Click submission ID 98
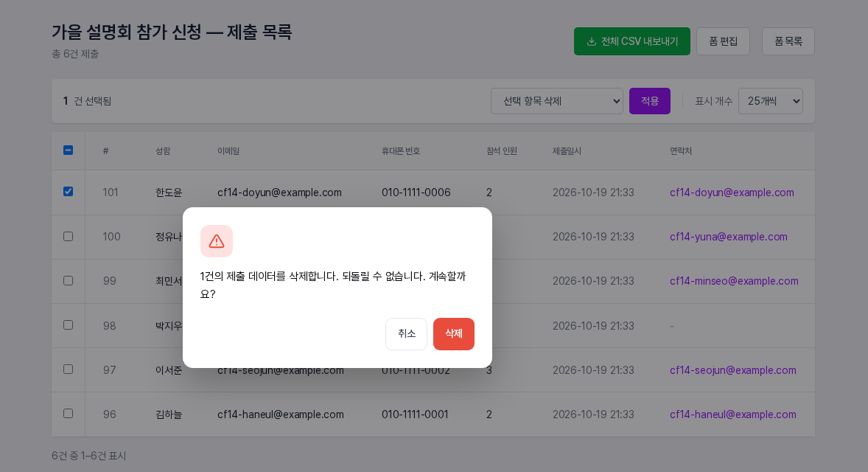Viewport: 868px width, 472px height. (x=110, y=326)
